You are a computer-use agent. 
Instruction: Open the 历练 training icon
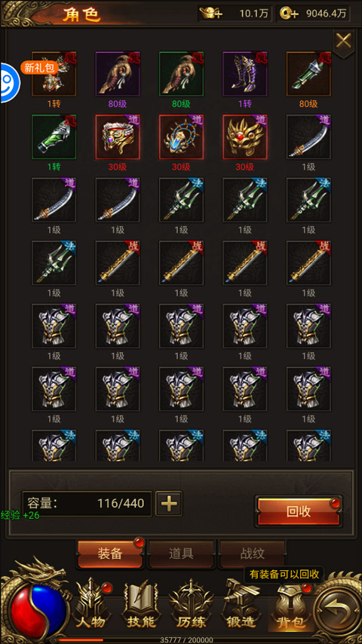191,604
